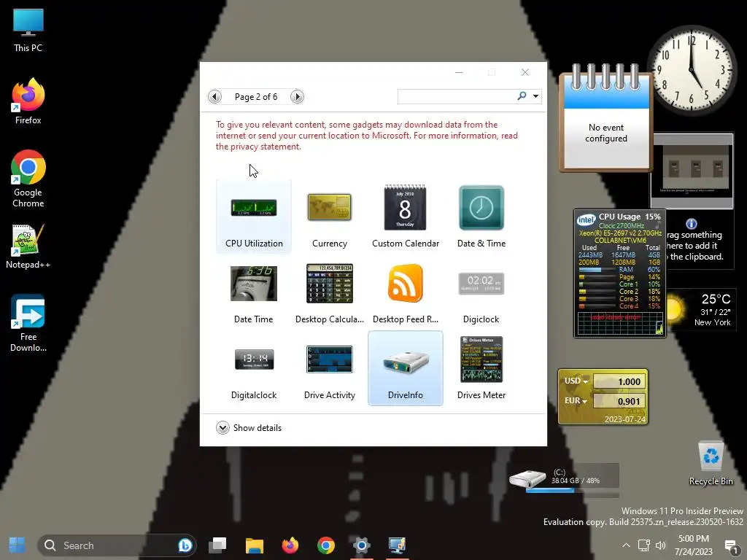Expand Show details section

point(249,427)
